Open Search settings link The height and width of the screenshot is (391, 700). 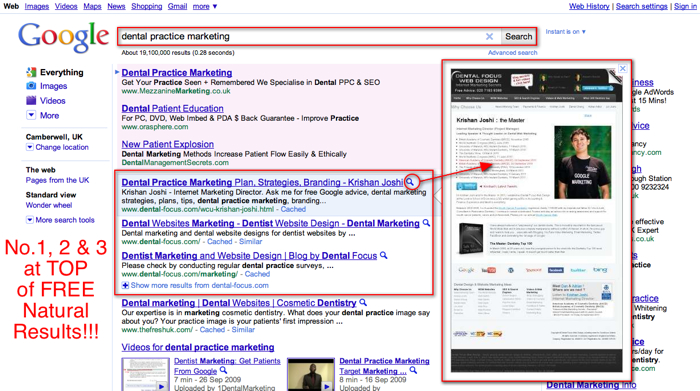[x=642, y=6]
